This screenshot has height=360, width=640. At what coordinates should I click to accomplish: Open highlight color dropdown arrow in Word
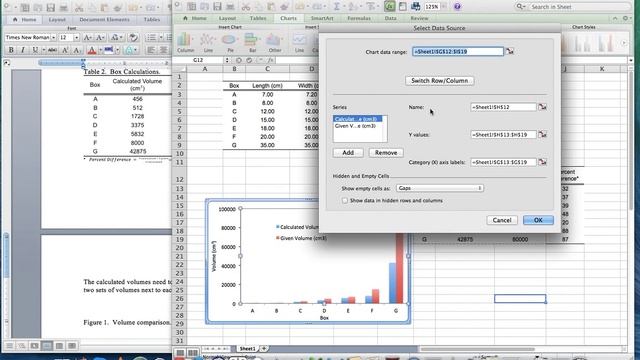(x=118, y=50)
